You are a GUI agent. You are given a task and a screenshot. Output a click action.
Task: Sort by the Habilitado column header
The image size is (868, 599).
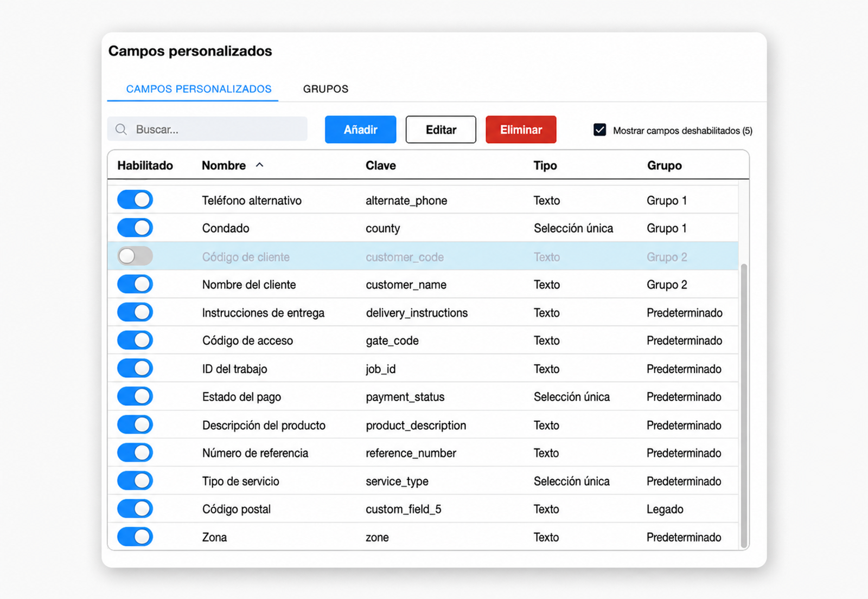[x=145, y=165]
